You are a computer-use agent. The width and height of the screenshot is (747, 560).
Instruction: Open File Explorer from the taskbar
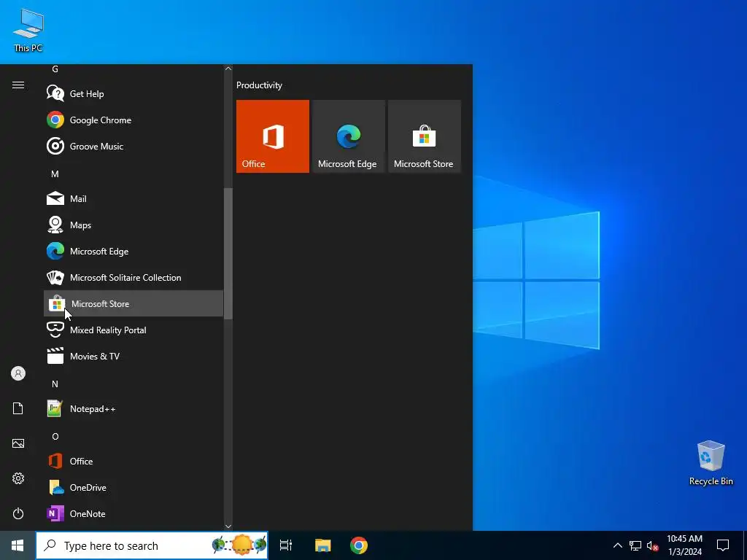(x=322, y=545)
